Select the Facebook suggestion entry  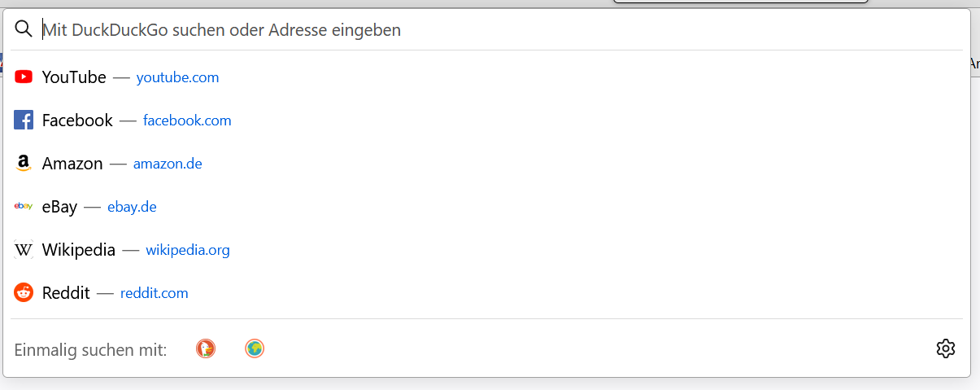click(77, 121)
